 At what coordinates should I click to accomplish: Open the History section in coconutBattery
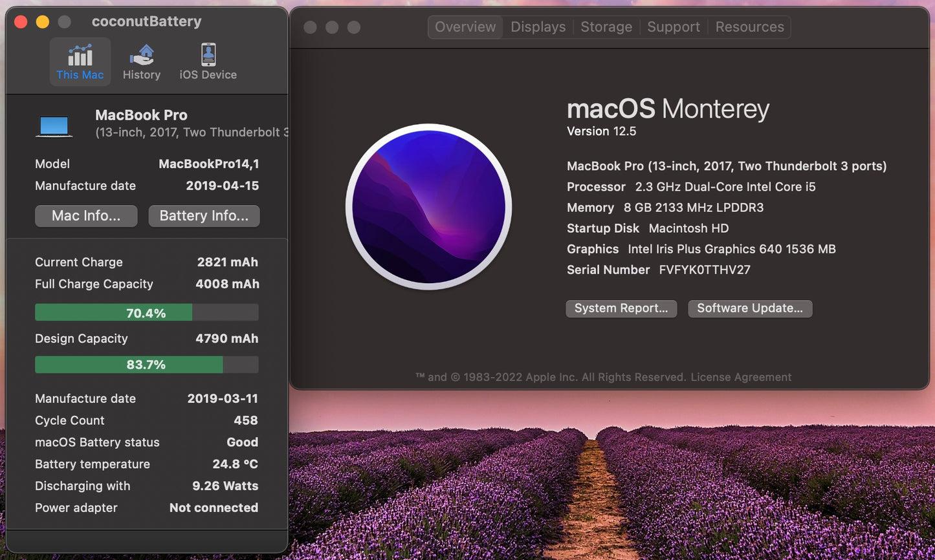click(142, 61)
